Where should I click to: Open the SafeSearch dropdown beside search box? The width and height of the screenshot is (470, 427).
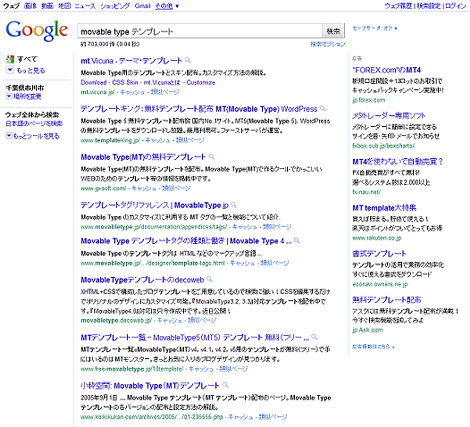click(x=375, y=28)
